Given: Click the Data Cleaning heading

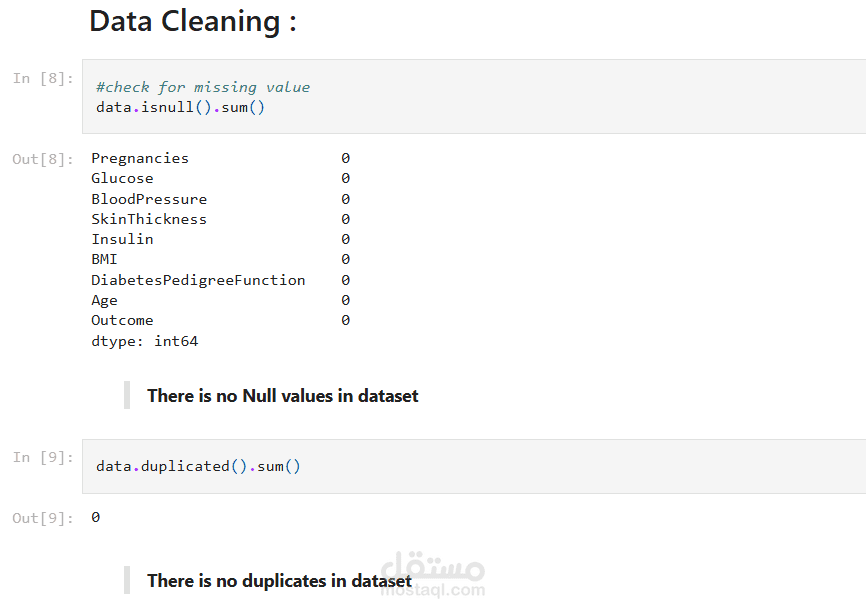Looking at the screenshot, I should click(193, 21).
